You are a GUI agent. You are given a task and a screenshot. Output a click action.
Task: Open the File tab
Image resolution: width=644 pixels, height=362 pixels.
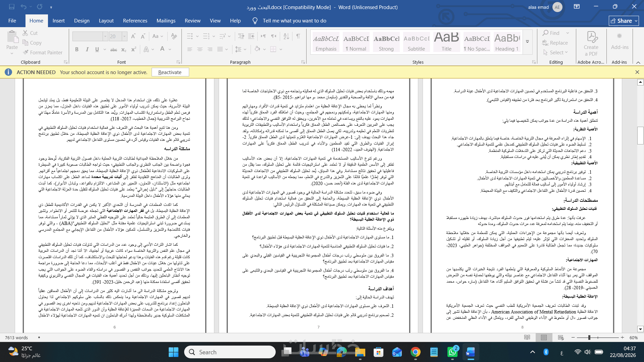pyautogui.click(x=12, y=20)
